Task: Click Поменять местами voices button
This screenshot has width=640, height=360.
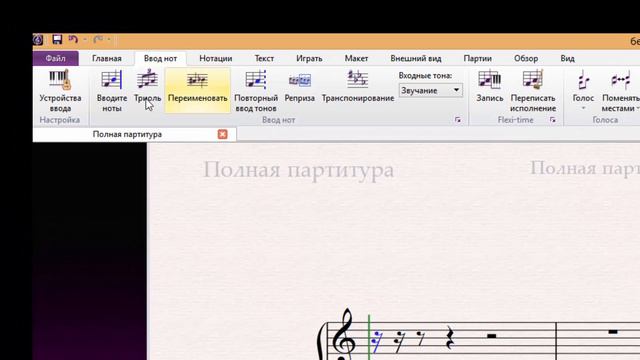Action: tap(620, 91)
